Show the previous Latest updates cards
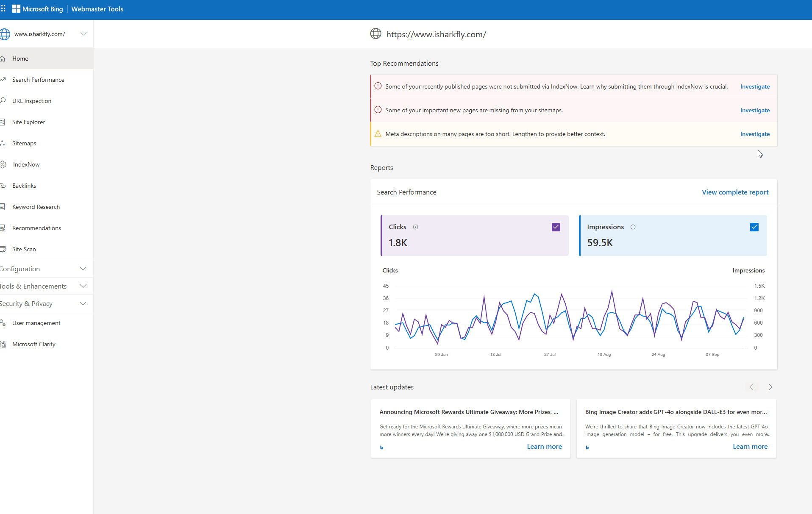The image size is (812, 514). click(751, 387)
